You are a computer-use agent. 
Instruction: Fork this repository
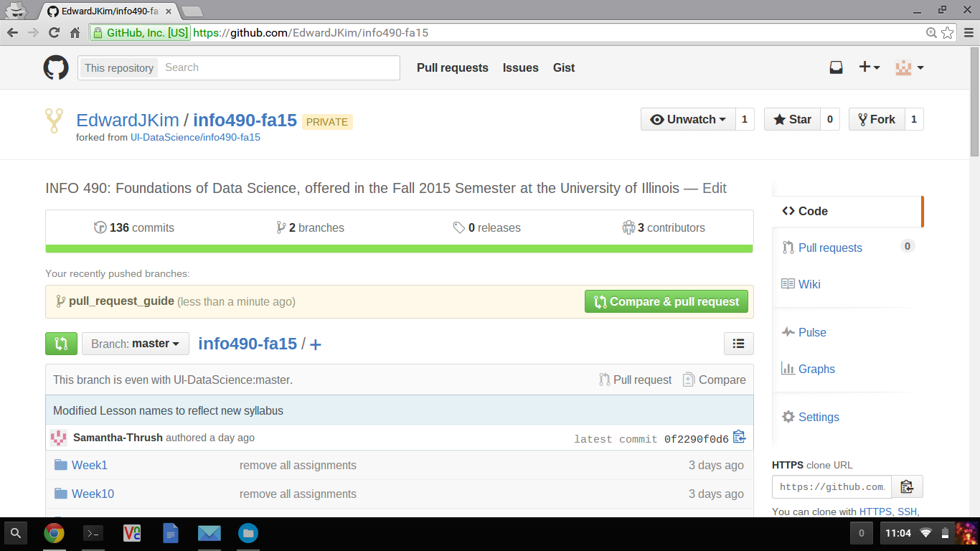point(876,120)
